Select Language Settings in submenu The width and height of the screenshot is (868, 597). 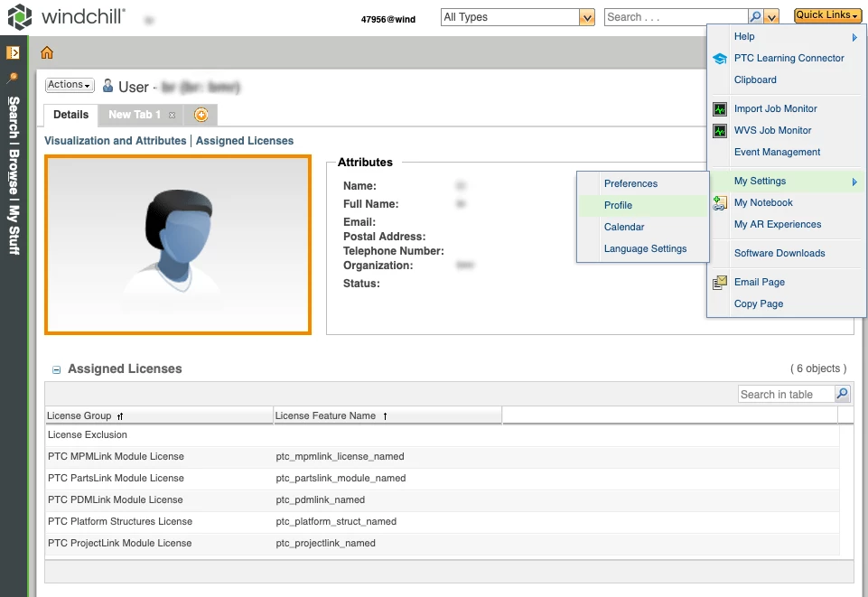click(645, 248)
